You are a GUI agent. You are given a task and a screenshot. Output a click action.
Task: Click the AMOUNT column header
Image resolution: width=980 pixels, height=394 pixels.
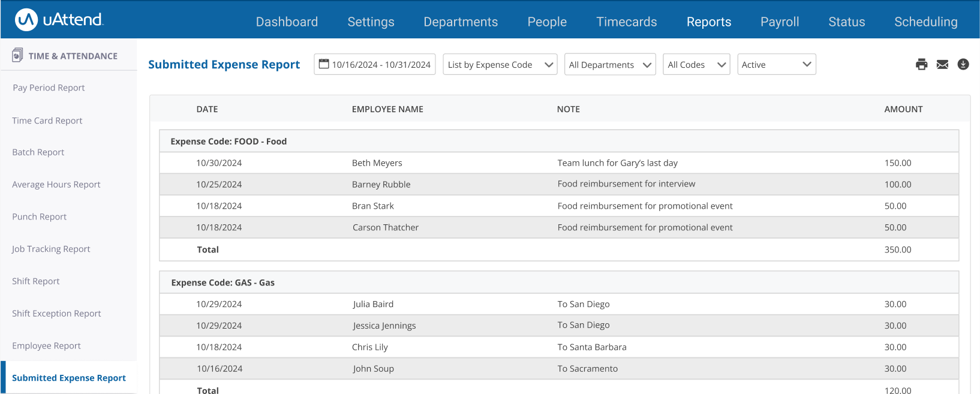[903, 109]
